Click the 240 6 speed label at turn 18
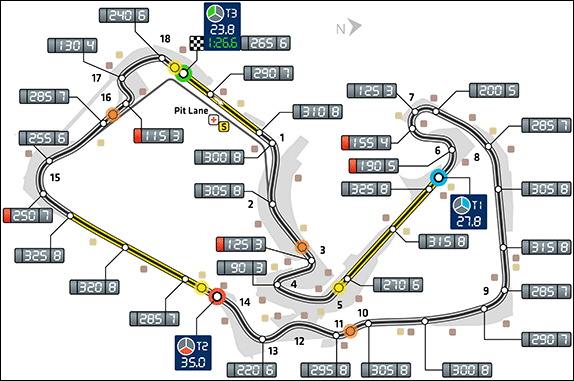This screenshot has width=574, height=381. 124,15
